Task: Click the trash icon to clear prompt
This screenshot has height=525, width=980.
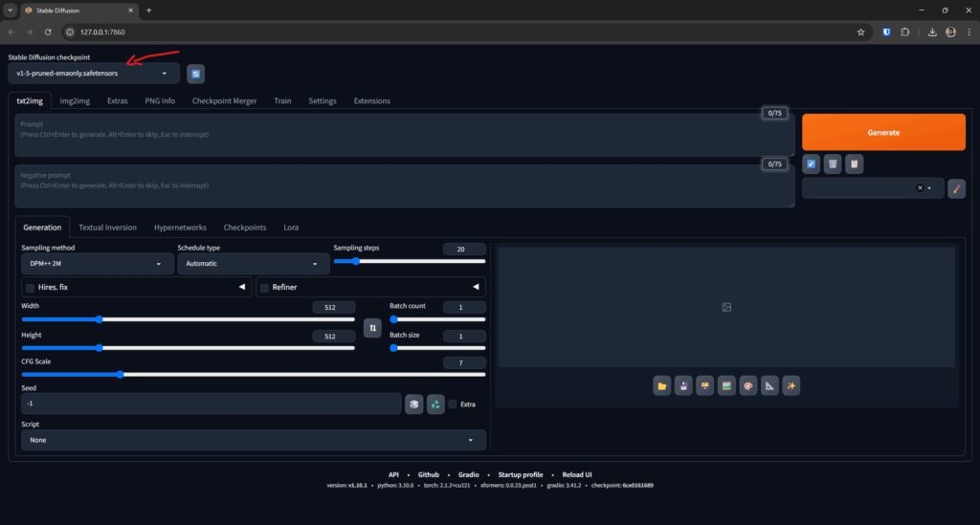Action: (833, 164)
